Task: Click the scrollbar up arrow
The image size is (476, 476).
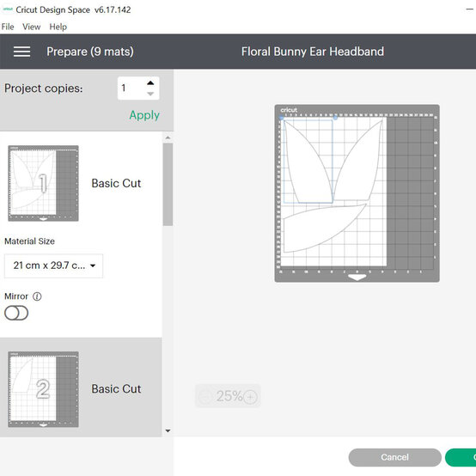Action: pyautogui.click(x=168, y=137)
